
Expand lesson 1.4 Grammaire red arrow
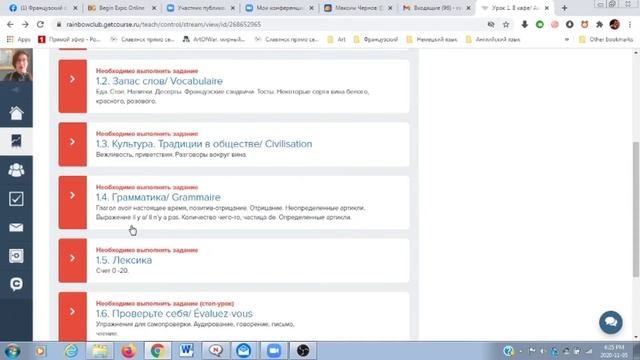pos(72,202)
